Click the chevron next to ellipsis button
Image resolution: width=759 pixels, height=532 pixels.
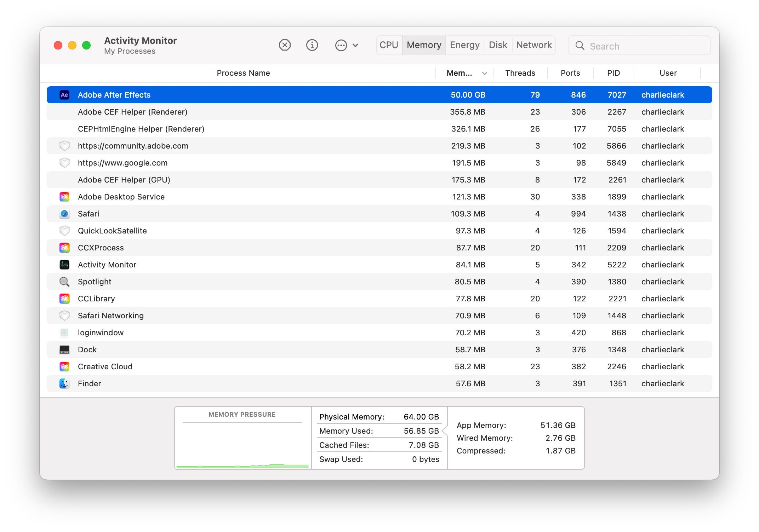[356, 45]
